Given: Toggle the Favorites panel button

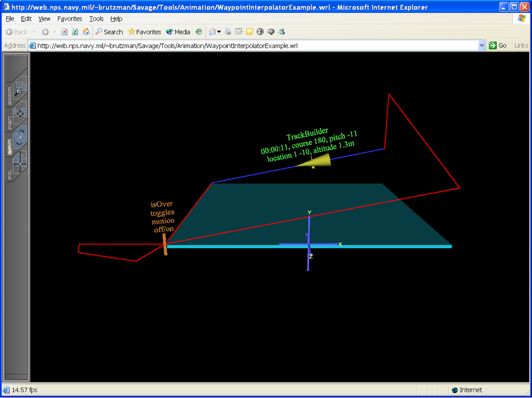Looking at the screenshot, I should pyautogui.click(x=144, y=32).
